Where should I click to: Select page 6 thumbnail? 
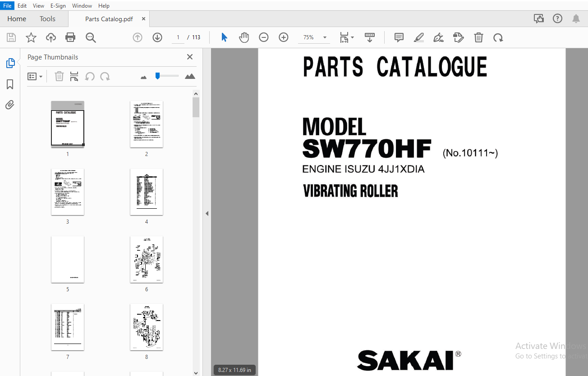(147, 259)
